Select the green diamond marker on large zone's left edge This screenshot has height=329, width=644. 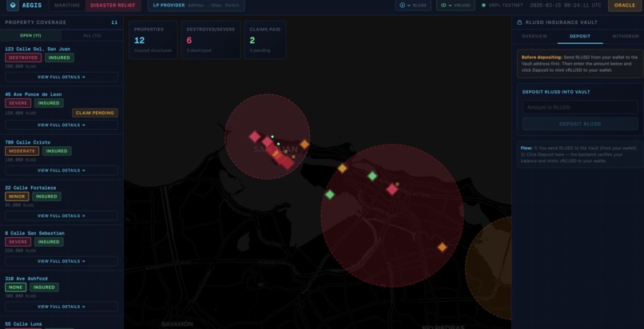pyautogui.click(x=330, y=195)
